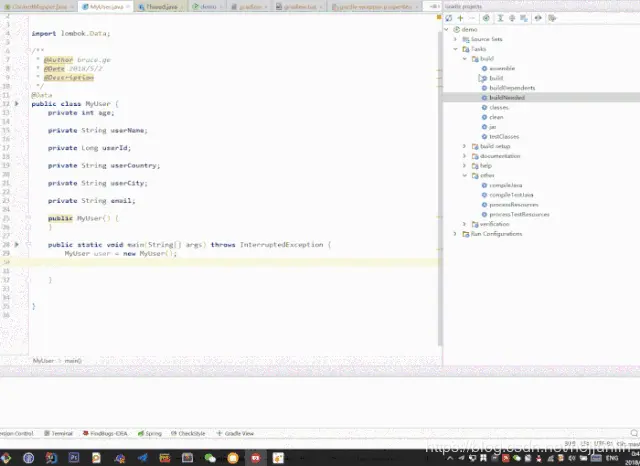
Task: Toggle Gradle offline mode icon
Action: coord(538,18)
